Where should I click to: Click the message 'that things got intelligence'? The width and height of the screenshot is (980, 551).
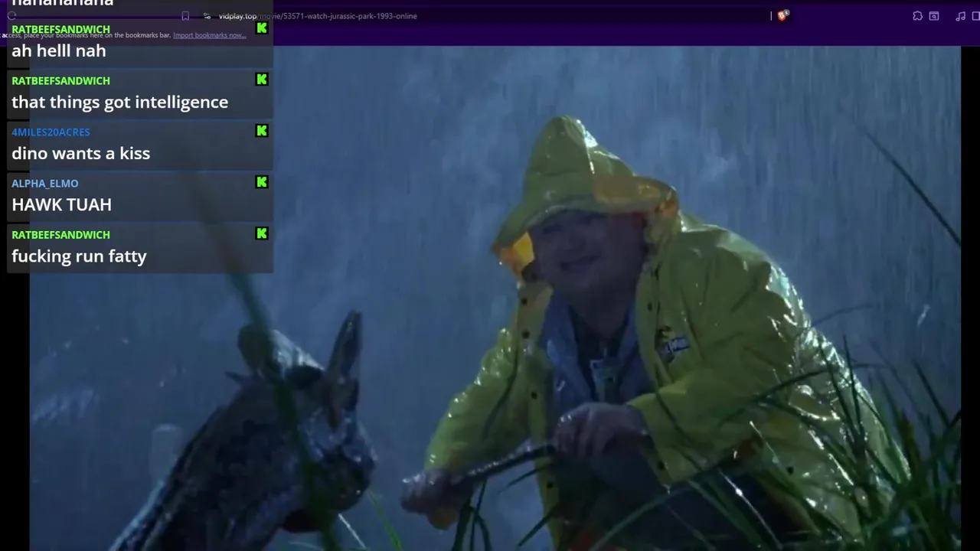pyautogui.click(x=119, y=103)
